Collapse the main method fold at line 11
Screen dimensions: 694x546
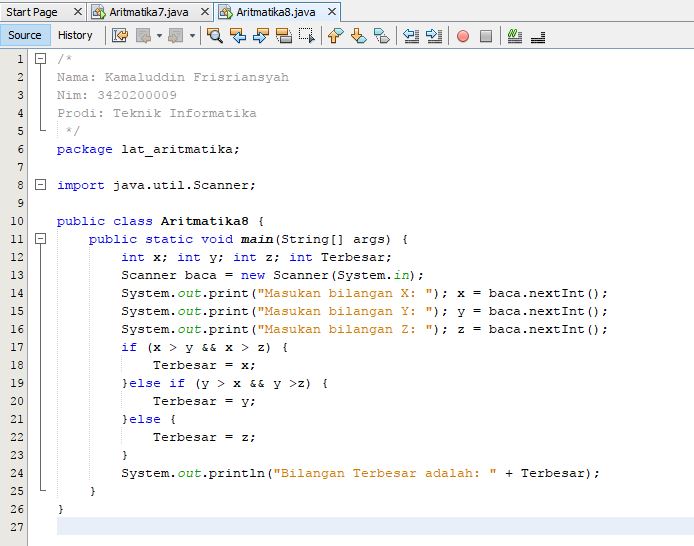click(x=40, y=239)
